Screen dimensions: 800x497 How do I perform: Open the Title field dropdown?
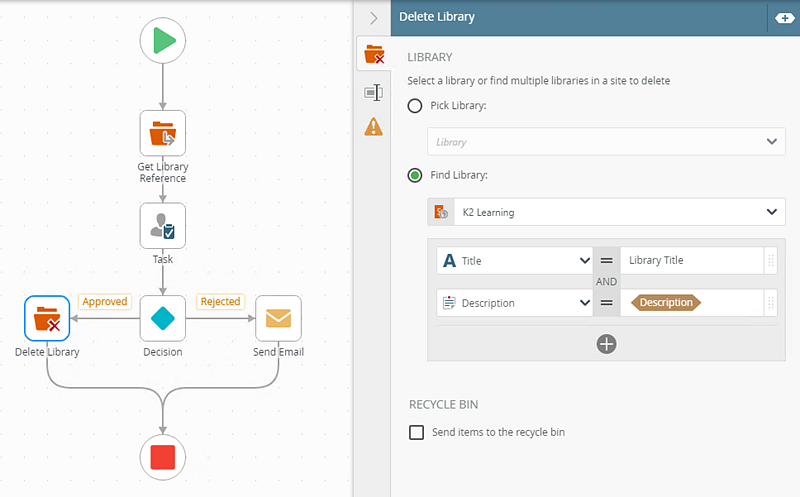pyautogui.click(x=515, y=261)
